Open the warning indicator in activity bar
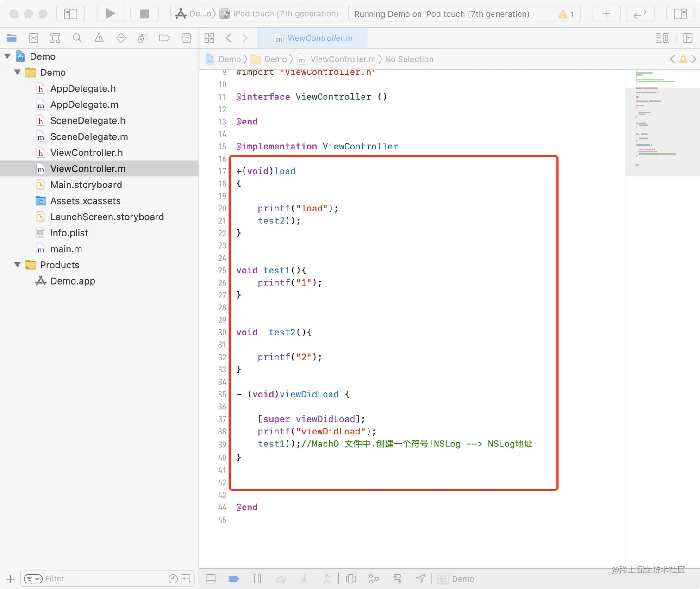700x589 pixels. (566, 14)
